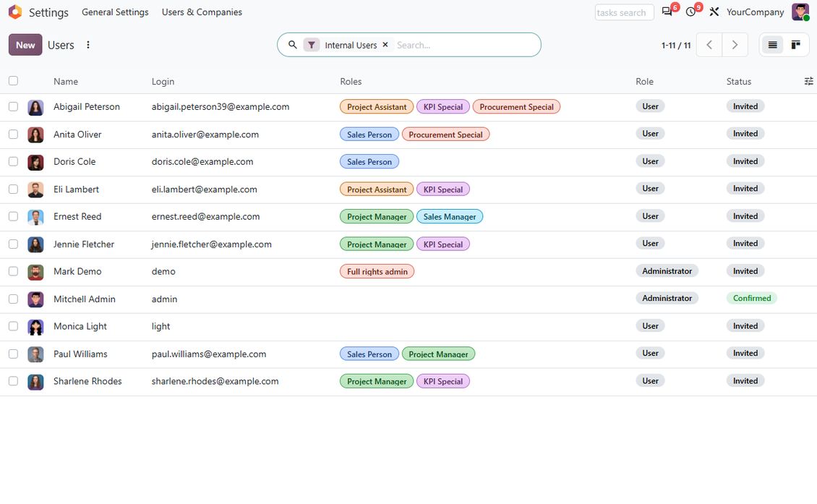Open the conversations messages icon
817x504 pixels.
667,12
